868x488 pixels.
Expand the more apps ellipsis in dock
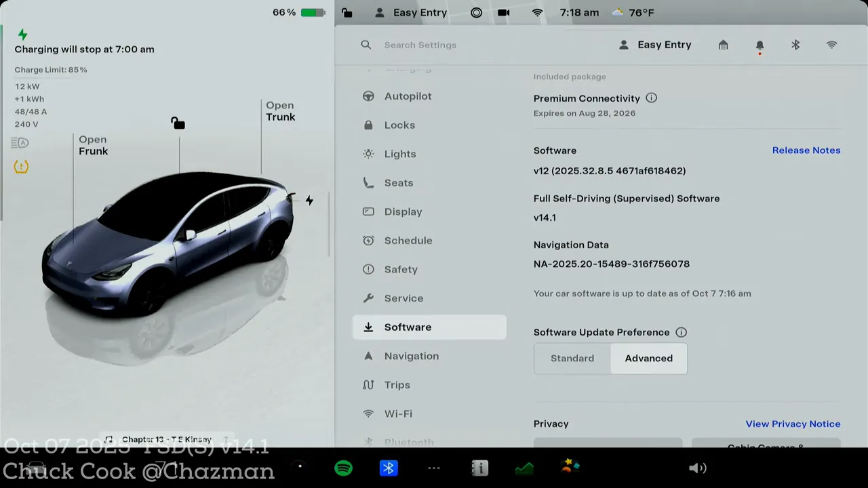click(434, 468)
